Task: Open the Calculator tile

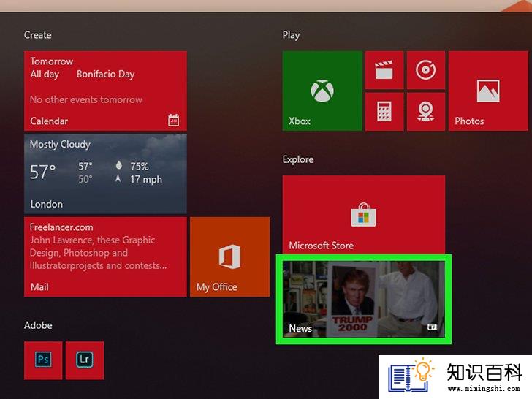Action: pos(384,112)
